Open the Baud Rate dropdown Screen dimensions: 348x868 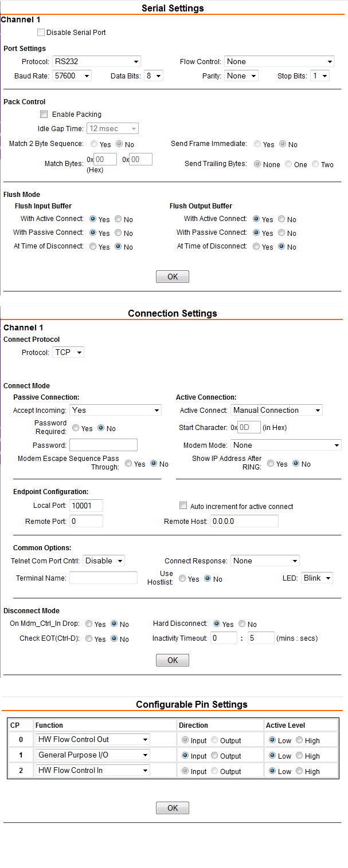tap(72, 76)
